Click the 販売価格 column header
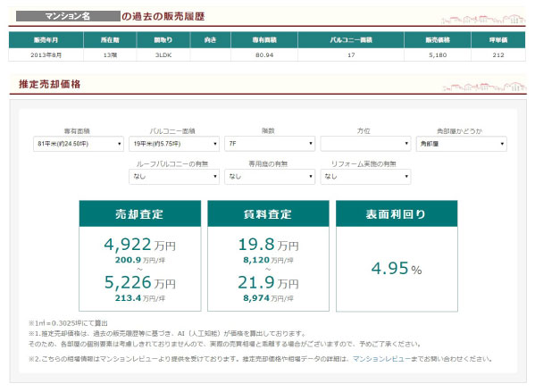Viewport: 535px width, 392px height. point(438,40)
